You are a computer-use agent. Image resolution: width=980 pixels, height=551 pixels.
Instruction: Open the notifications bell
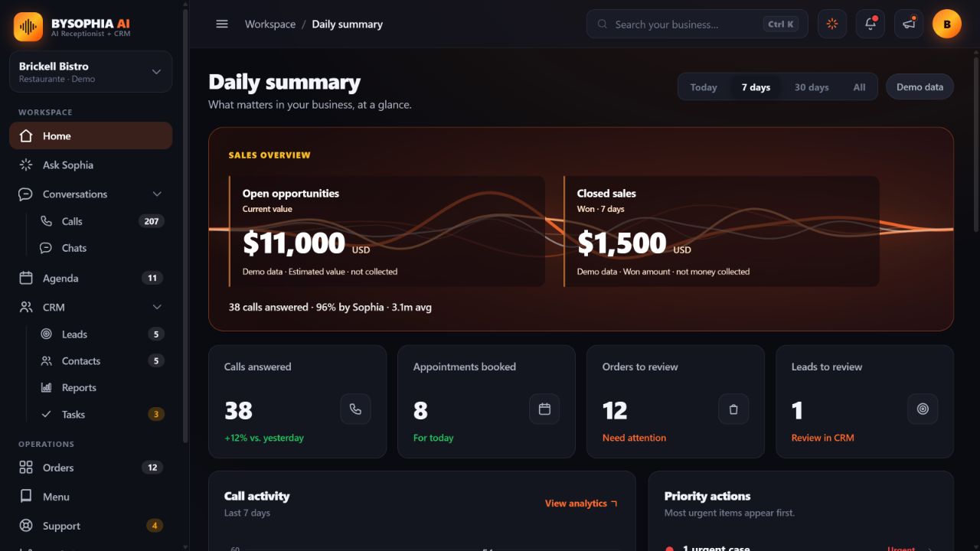[x=871, y=24]
